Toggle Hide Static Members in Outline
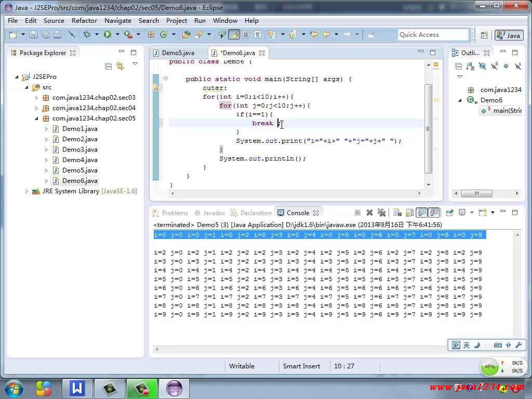Viewport: 532px width, 399px height. [x=494, y=66]
